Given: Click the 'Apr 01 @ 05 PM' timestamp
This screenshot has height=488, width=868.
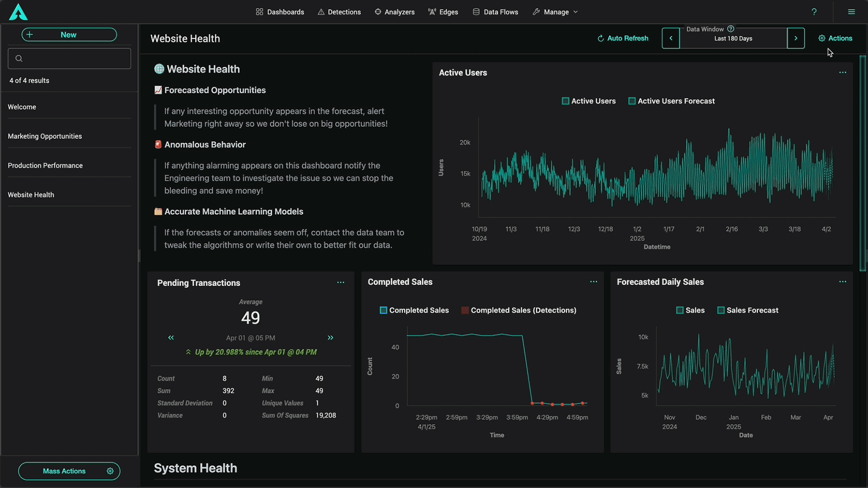Looking at the screenshot, I should [251, 338].
